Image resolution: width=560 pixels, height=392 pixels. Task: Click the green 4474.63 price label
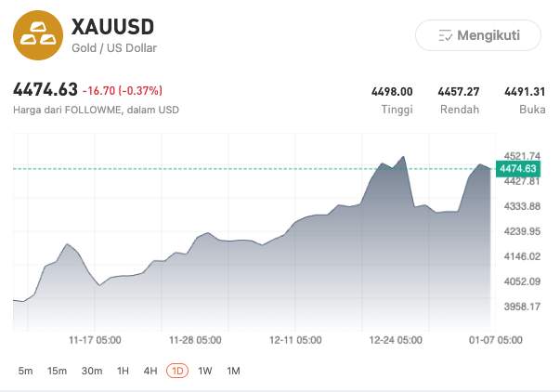tap(517, 168)
